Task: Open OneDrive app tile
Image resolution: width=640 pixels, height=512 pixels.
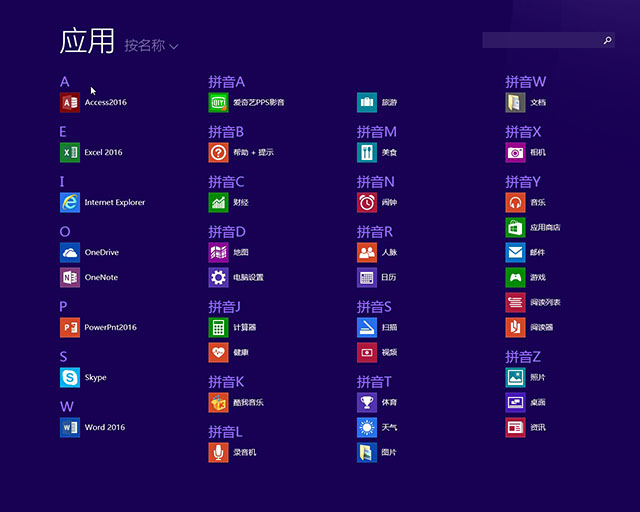Action: pos(69,252)
